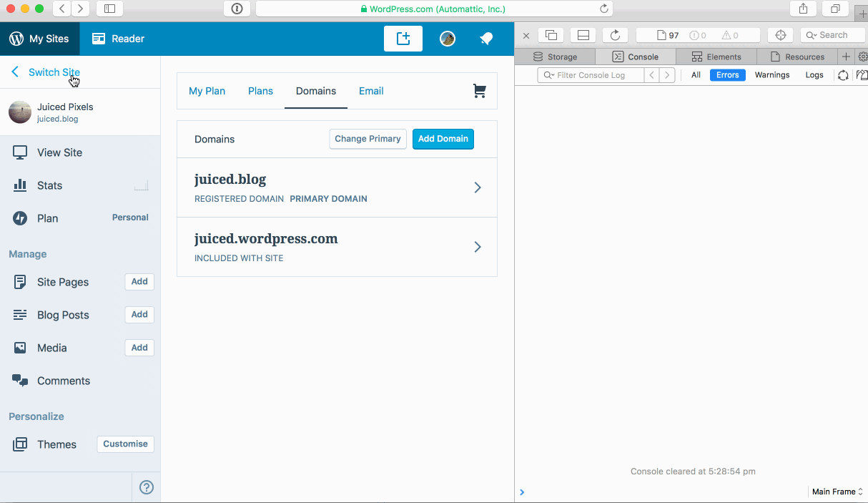Reload the page from address bar
This screenshot has height=503, width=868.
click(x=603, y=9)
